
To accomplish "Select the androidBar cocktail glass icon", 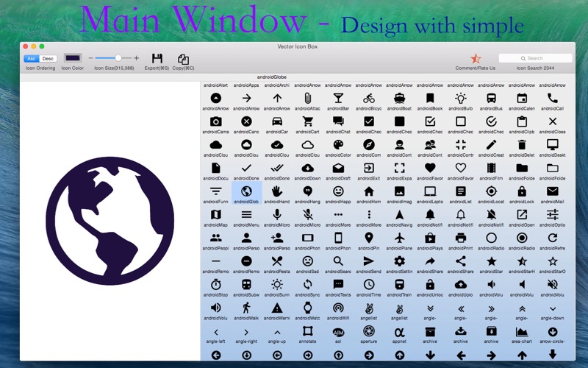I will coord(338,99).
